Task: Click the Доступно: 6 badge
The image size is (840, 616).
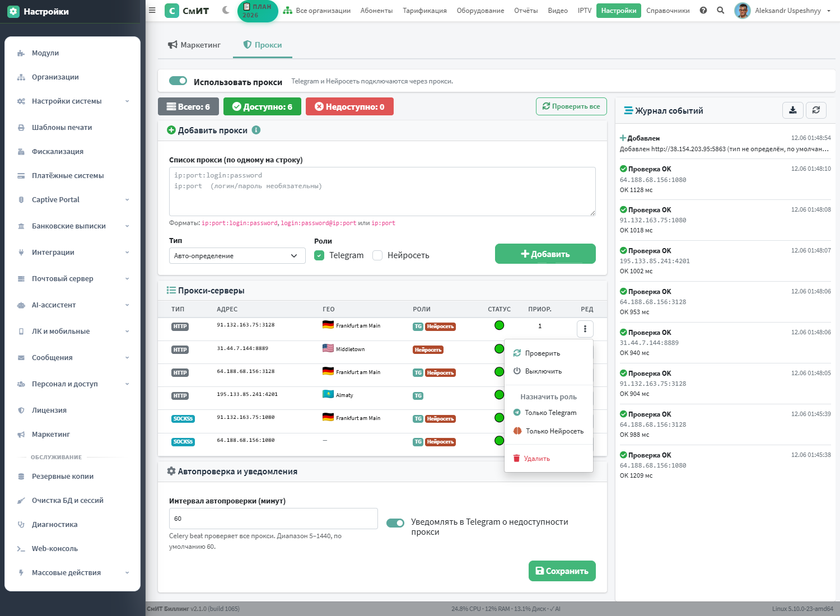Action: pyautogui.click(x=262, y=106)
